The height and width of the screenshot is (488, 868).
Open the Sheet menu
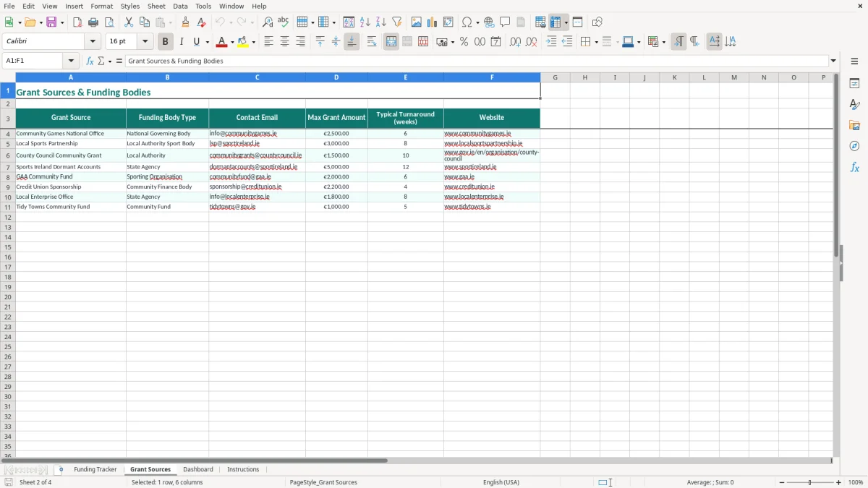pyautogui.click(x=156, y=6)
